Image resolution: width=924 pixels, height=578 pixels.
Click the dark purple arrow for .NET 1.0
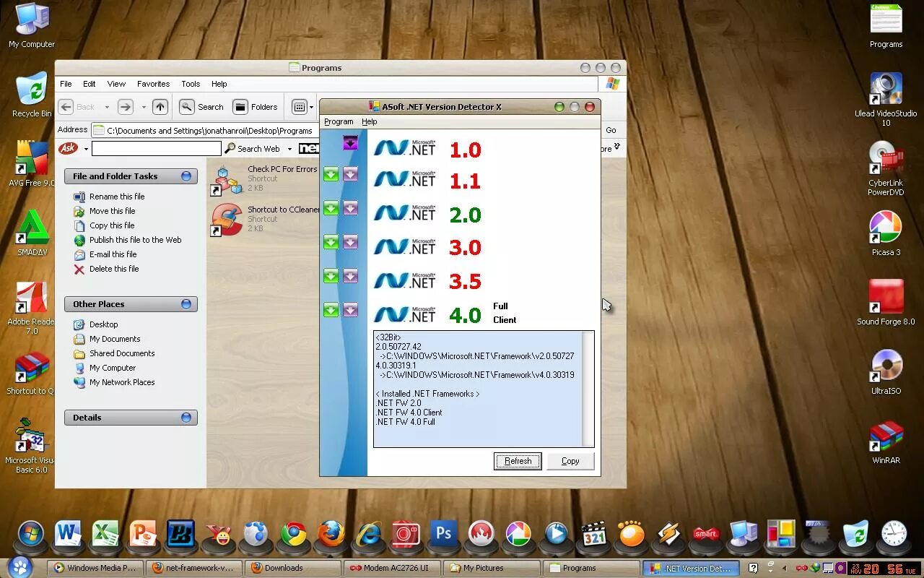(x=350, y=143)
